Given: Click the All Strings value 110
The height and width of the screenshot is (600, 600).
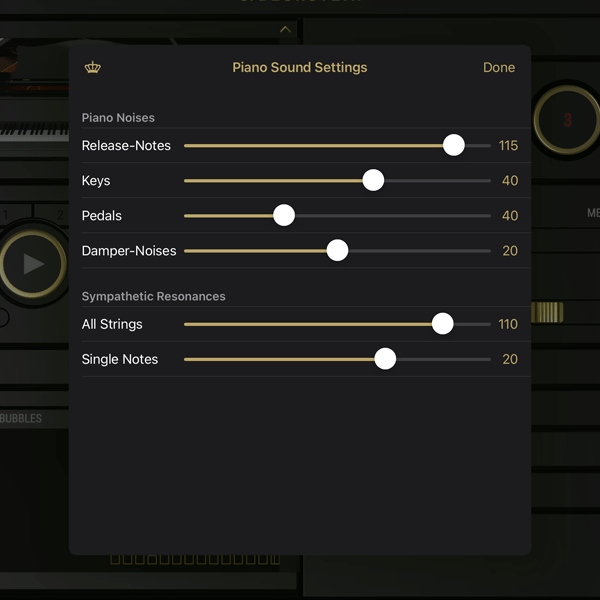Looking at the screenshot, I should tap(508, 324).
